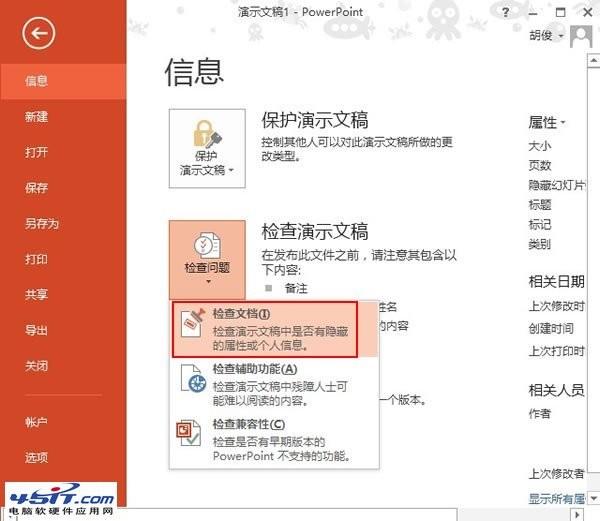Minimize the PowerPoint window
Image resolution: width=600 pixels, height=521 pixels.
click(x=533, y=13)
